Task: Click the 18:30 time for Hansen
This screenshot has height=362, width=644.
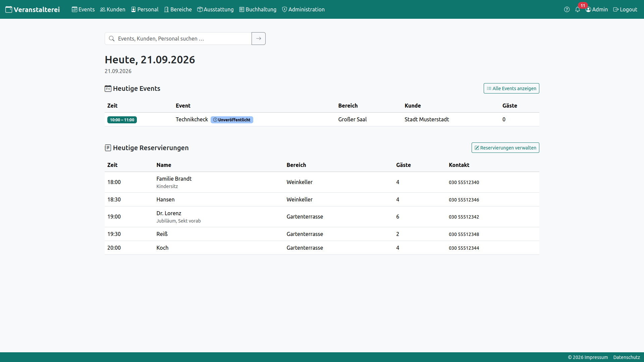Action: tap(114, 199)
